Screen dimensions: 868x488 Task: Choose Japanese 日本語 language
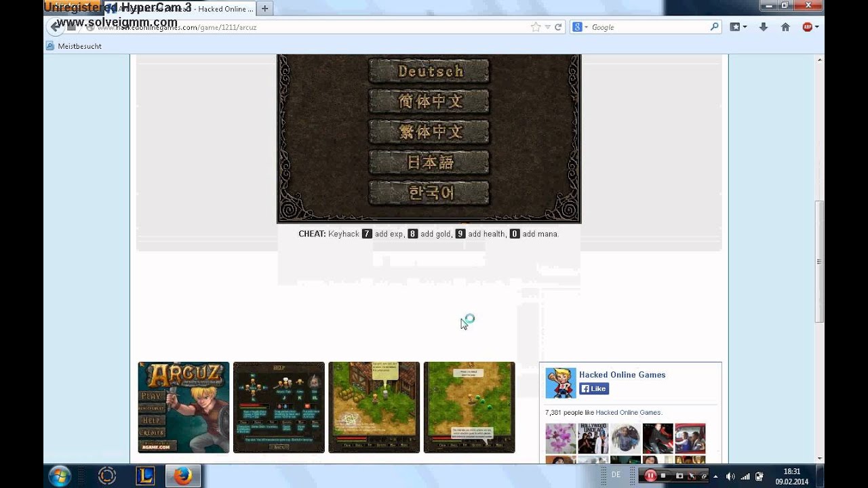(x=429, y=163)
